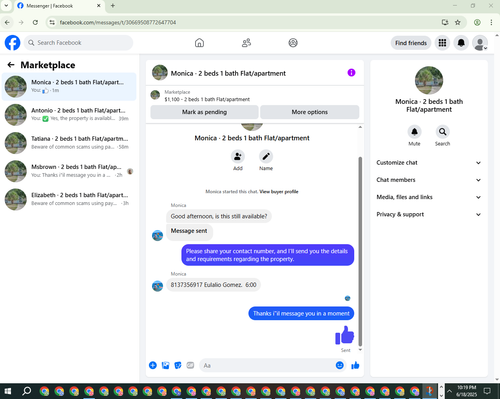Open the plus more-actions icon in composer
Viewport: 500px width, 399px height.
coord(153,365)
